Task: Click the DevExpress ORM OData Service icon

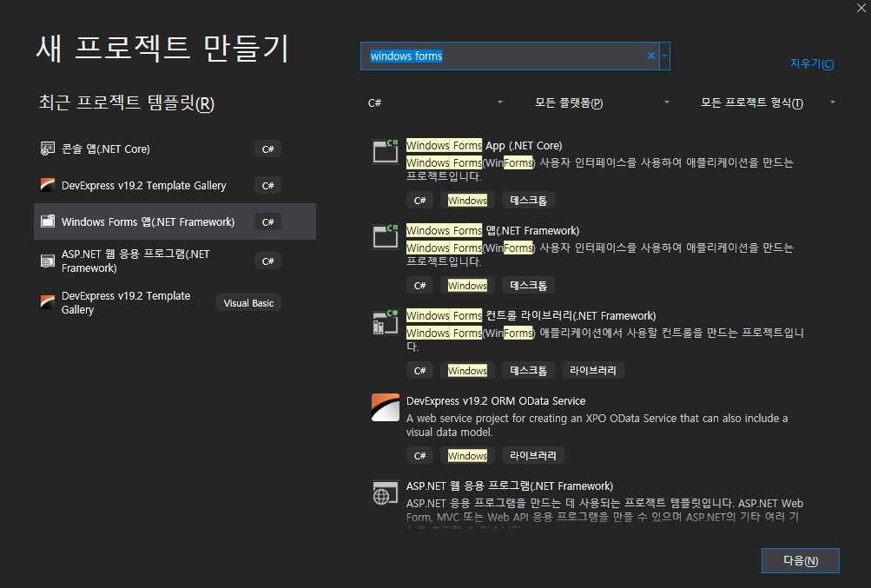Action: point(385,407)
